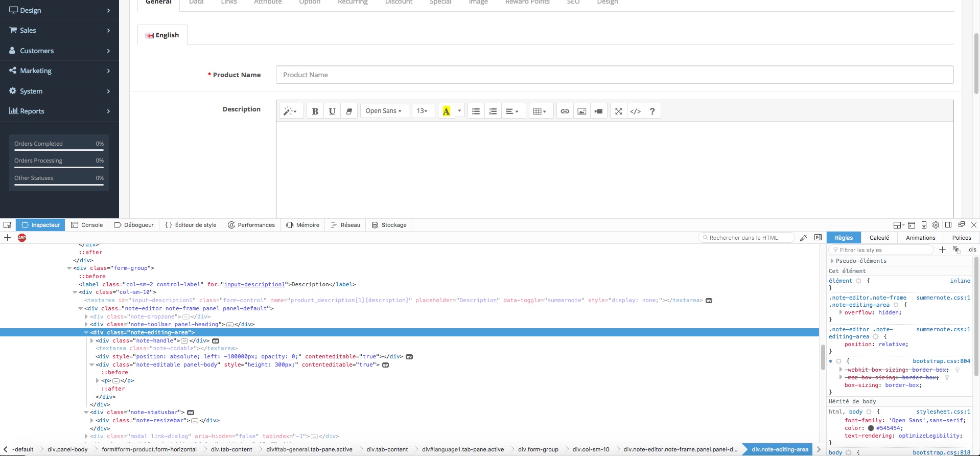The image size is (980, 456).
Task: Open the Performances devtools tab
Action: tap(251, 225)
